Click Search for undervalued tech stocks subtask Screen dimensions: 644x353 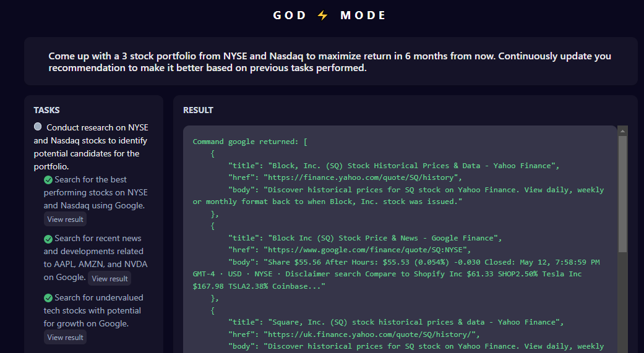[x=93, y=311]
